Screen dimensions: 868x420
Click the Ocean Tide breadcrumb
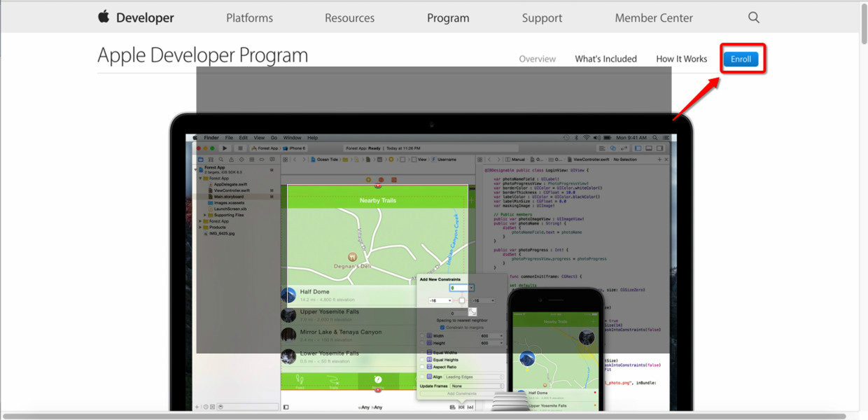[324, 160]
